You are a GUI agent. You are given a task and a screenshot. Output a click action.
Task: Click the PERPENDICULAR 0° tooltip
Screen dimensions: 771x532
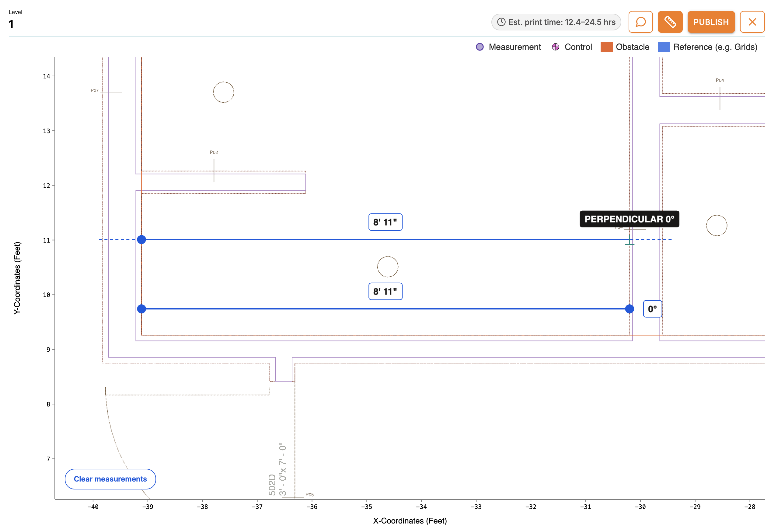pos(629,219)
